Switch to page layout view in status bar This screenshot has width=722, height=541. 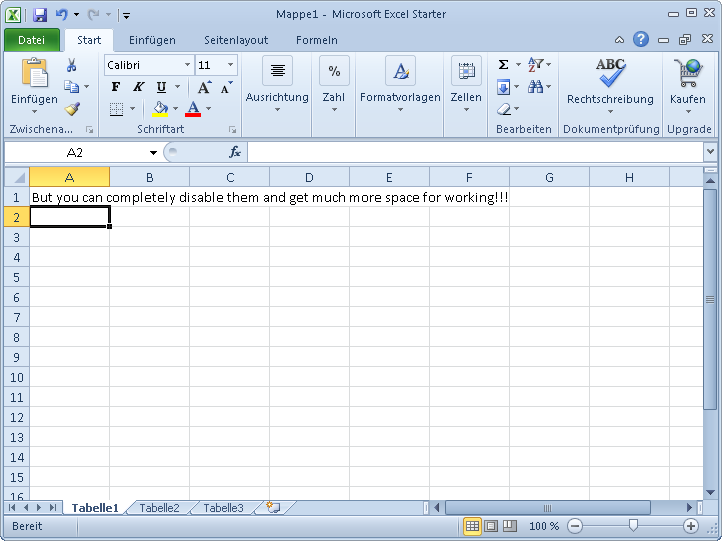pyautogui.click(x=491, y=526)
